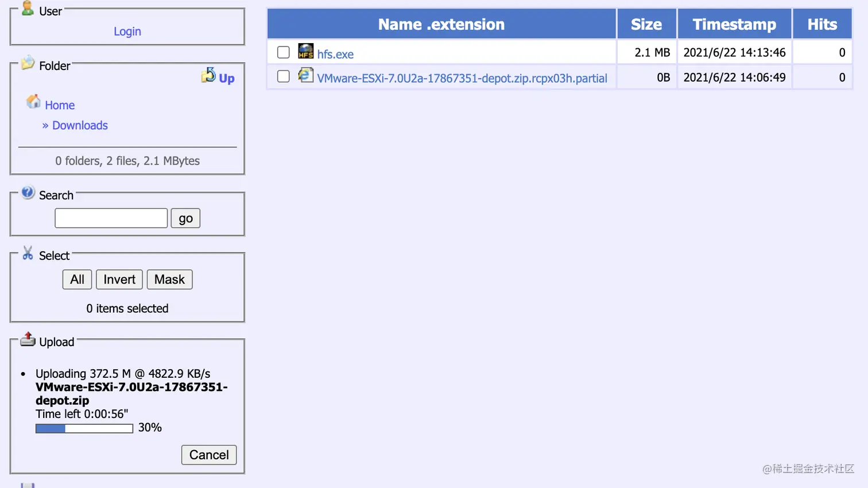Click the User panel person icon
Screen dimensions: 868x488
tap(28, 8)
